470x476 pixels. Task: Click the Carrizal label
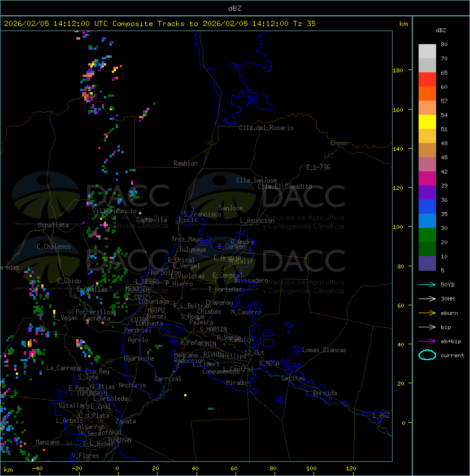tap(168, 379)
